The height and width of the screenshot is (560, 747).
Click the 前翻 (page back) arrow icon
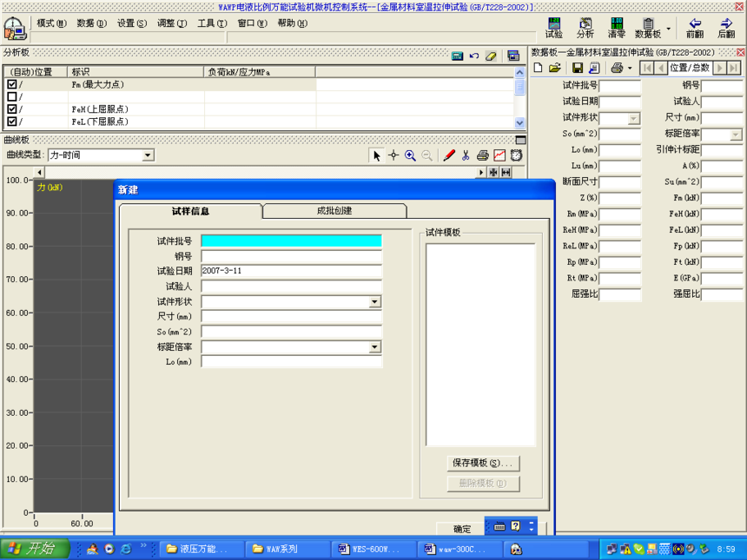[x=694, y=28]
